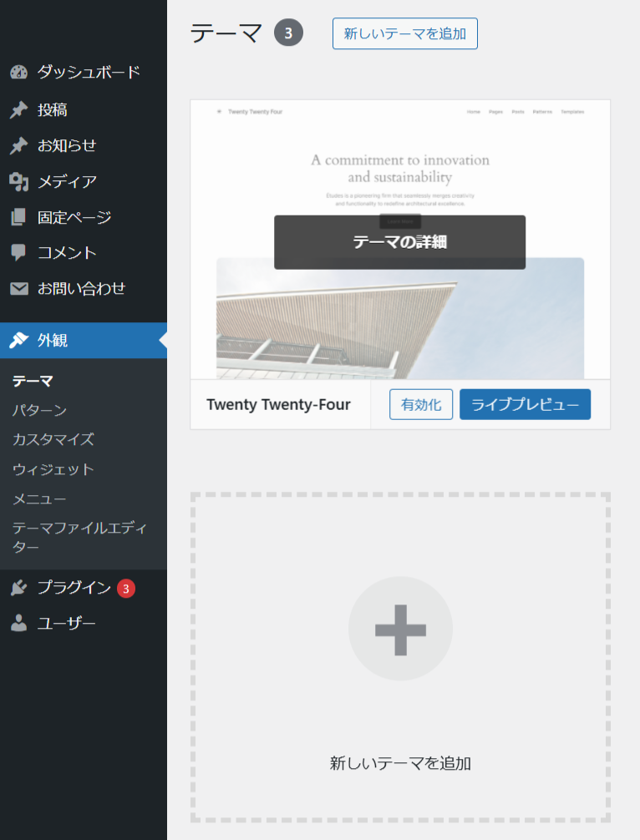This screenshot has height=840, width=640.
Task: Click the envelope icon beside お問い合わせ
Action: pyautogui.click(x=18, y=289)
